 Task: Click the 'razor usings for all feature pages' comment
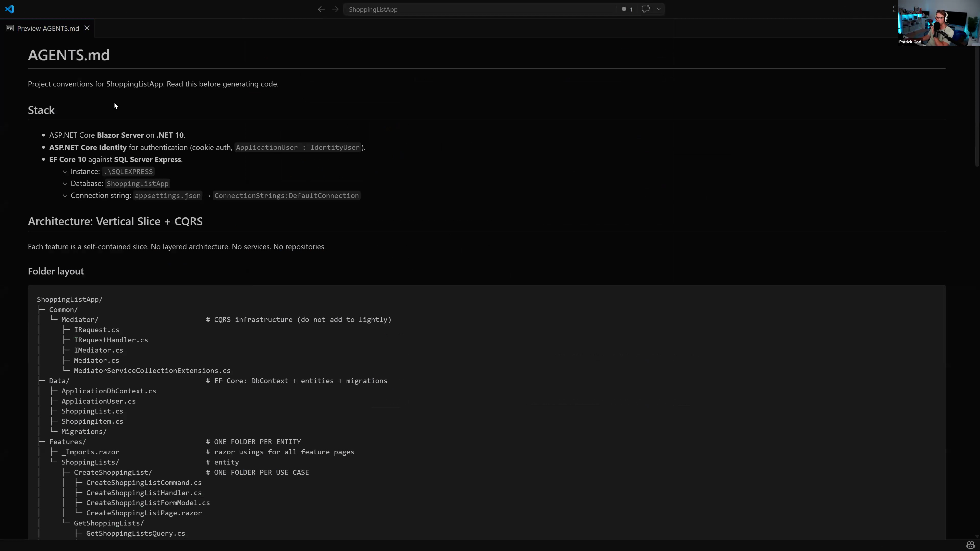click(x=280, y=452)
